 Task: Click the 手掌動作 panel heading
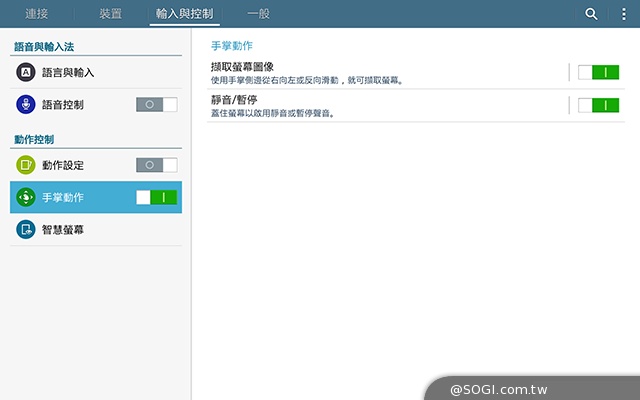coord(231,46)
